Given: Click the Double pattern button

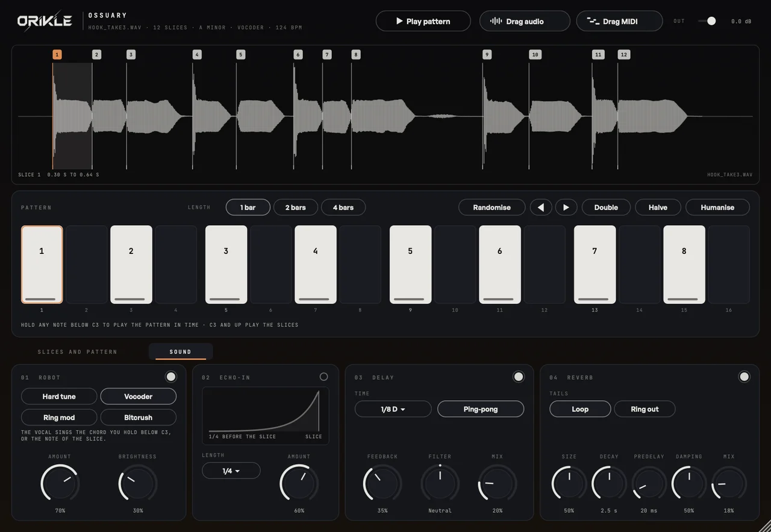Looking at the screenshot, I should pyautogui.click(x=606, y=208).
